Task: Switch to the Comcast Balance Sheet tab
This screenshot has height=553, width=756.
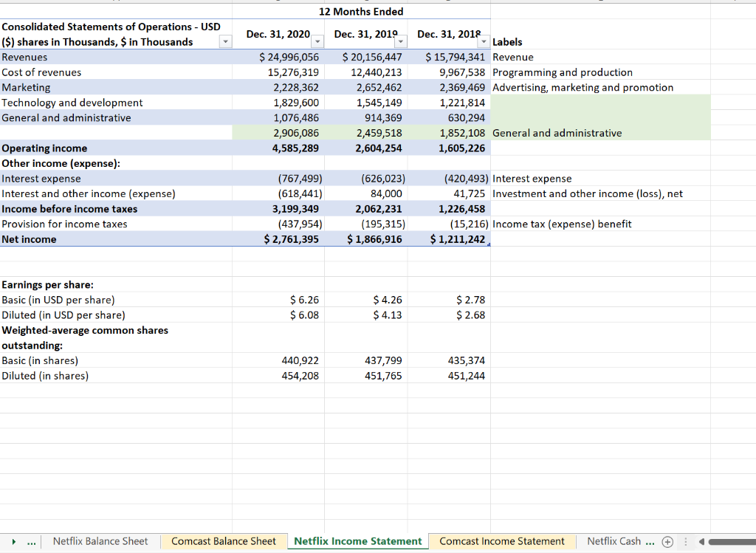Action: click(224, 541)
